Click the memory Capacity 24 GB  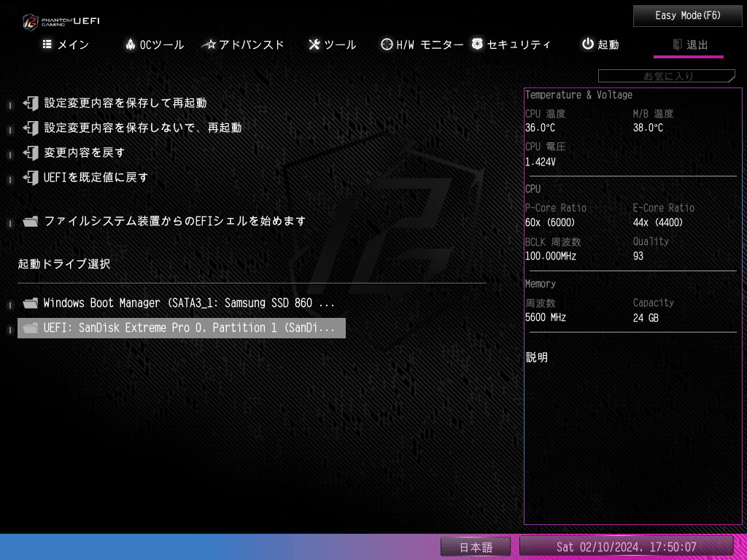pos(646,318)
